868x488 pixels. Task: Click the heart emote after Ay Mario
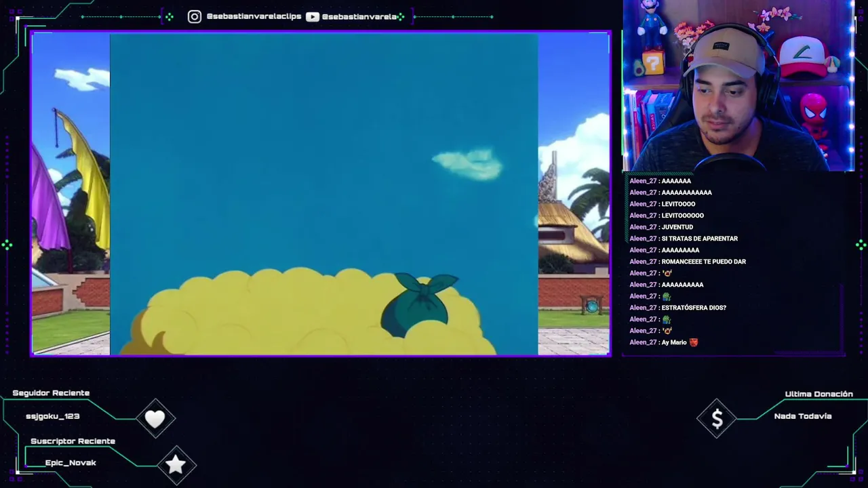pyautogui.click(x=694, y=342)
